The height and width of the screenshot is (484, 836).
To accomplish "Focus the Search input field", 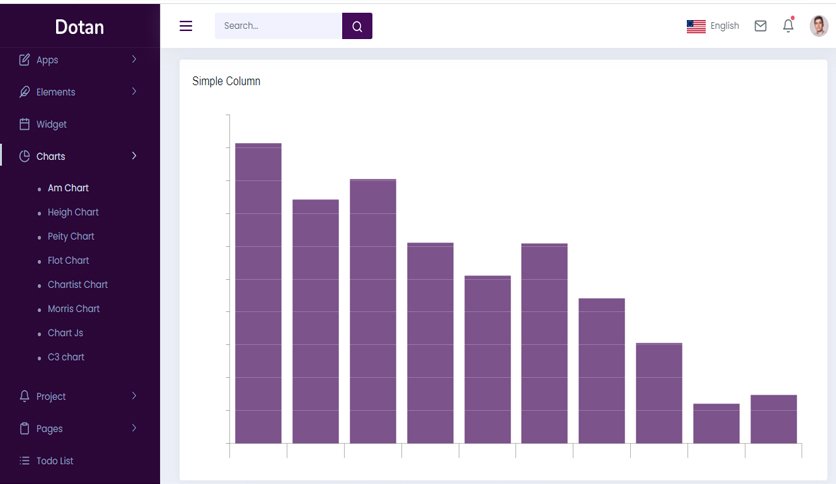I will click(x=278, y=26).
